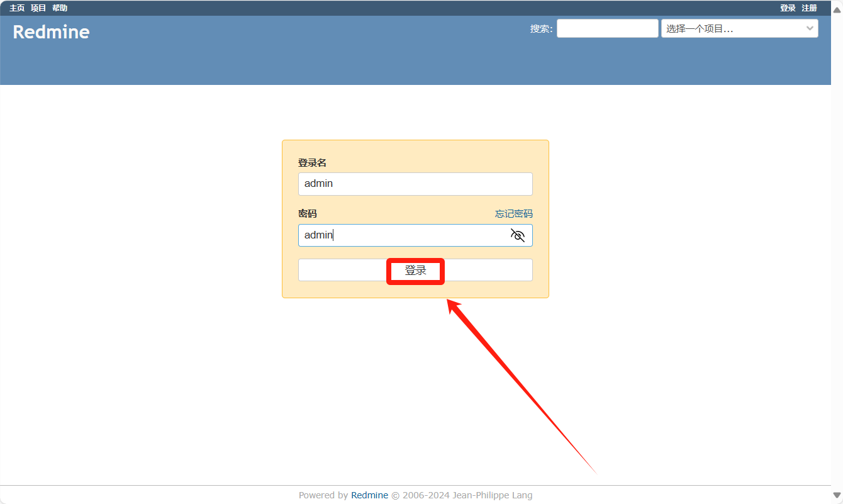Click the 登录 link in top bar

point(788,8)
